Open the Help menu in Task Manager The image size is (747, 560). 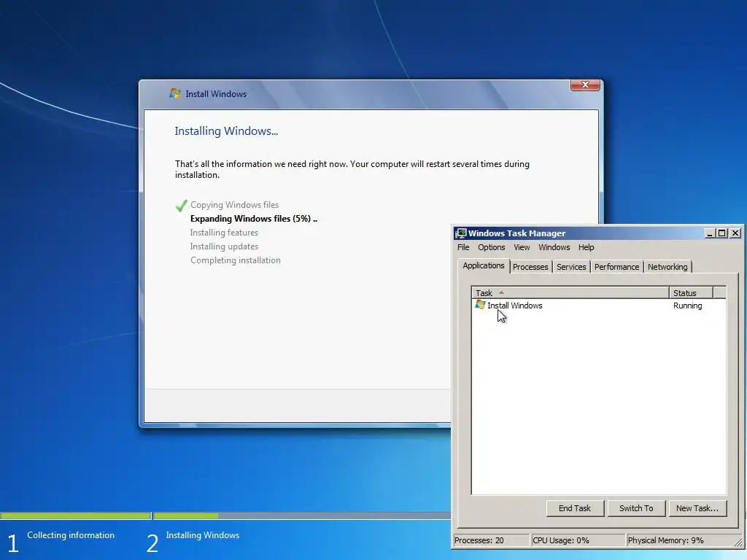586,247
